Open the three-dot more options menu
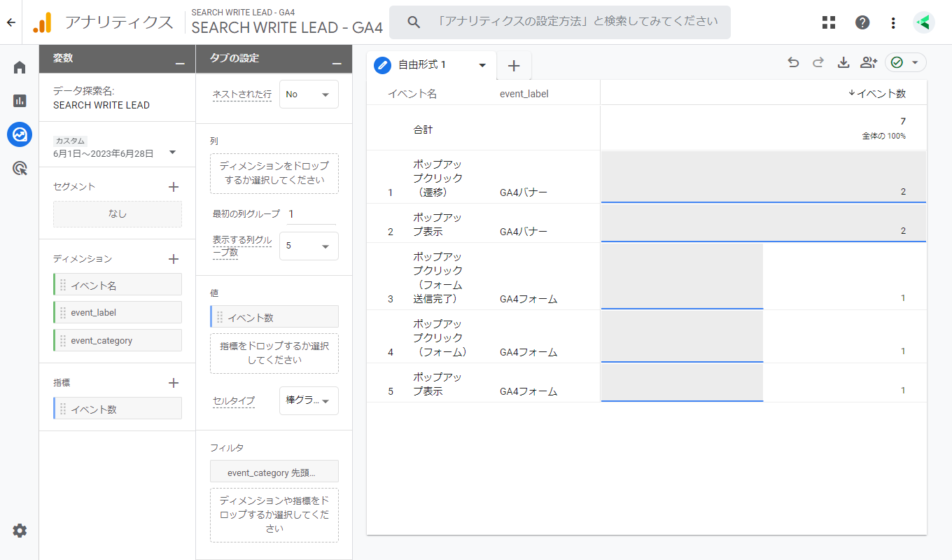This screenshot has height=560, width=952. click(x=893, y=22)
